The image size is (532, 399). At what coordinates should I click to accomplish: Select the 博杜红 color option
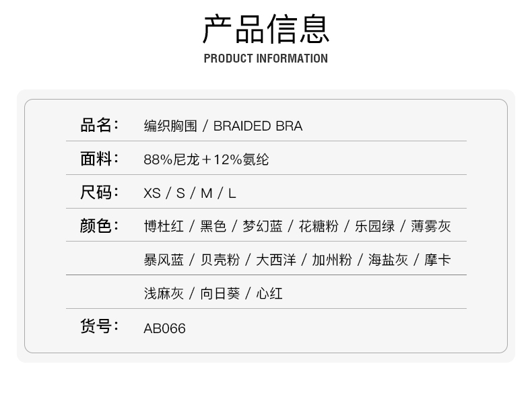tap(164, 227)
